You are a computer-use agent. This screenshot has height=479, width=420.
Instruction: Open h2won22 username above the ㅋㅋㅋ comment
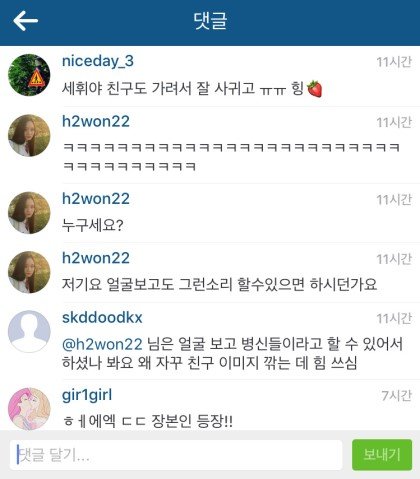click(96, 121)
